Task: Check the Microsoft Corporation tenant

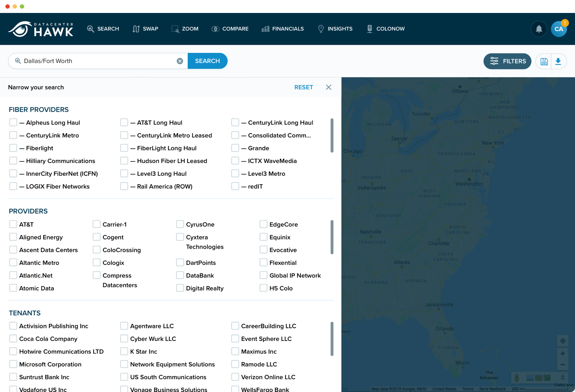Action: click(x=13, y=364)
